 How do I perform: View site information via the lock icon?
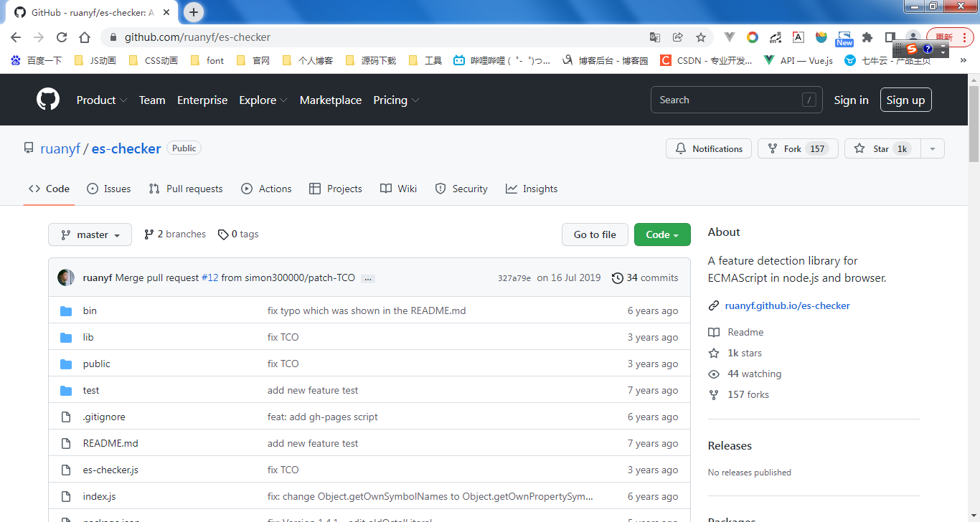(x=113, y=37)
